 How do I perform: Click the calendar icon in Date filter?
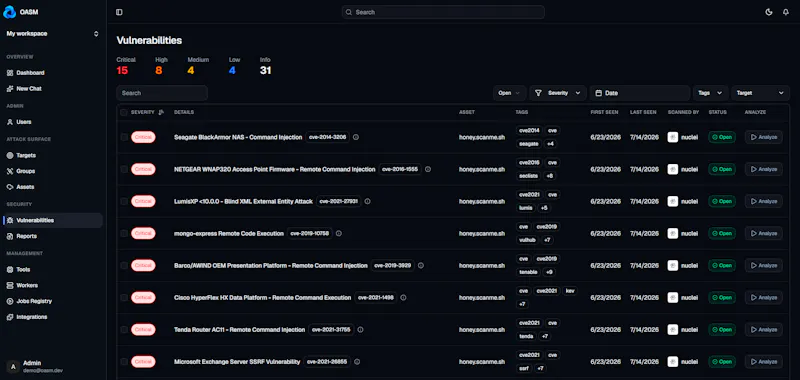click(x=599, y=93)
